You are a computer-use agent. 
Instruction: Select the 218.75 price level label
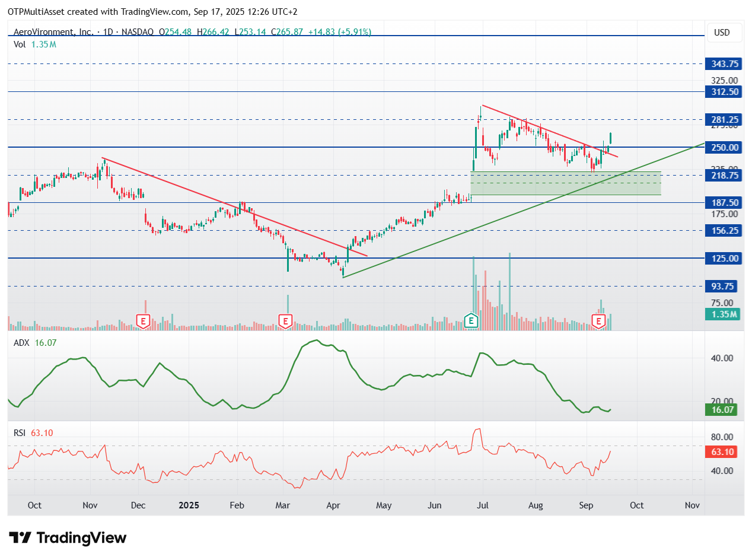point(723,176)
